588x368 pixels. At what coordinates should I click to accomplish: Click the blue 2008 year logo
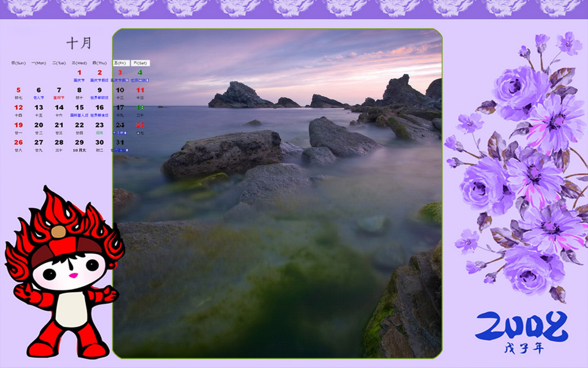pos(521,326)
